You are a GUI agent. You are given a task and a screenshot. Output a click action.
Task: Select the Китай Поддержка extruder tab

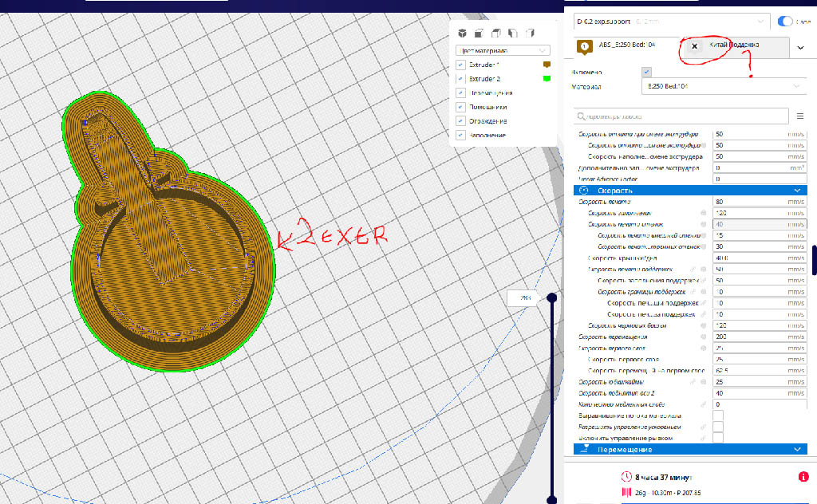tap(736, 46)
